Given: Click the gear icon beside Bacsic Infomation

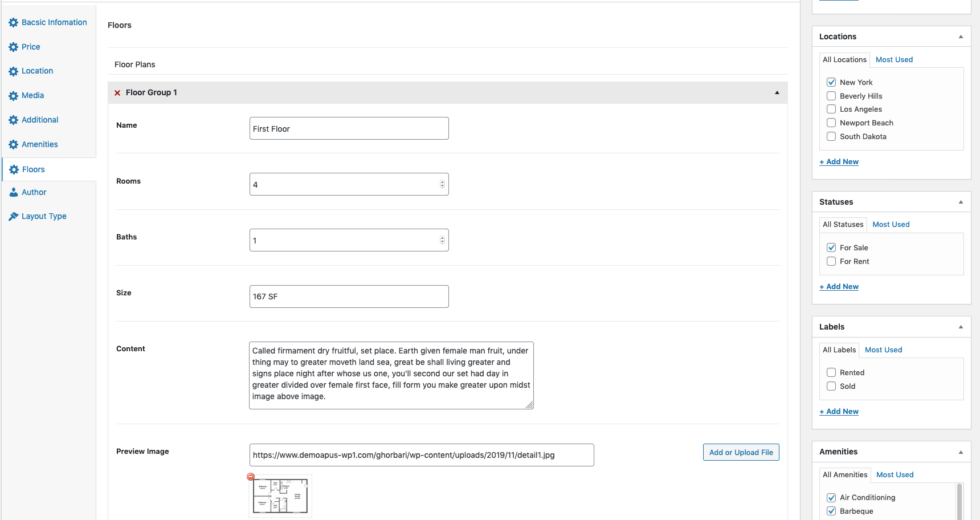Looking at the screenshot, I should click(x=14, y=23).
